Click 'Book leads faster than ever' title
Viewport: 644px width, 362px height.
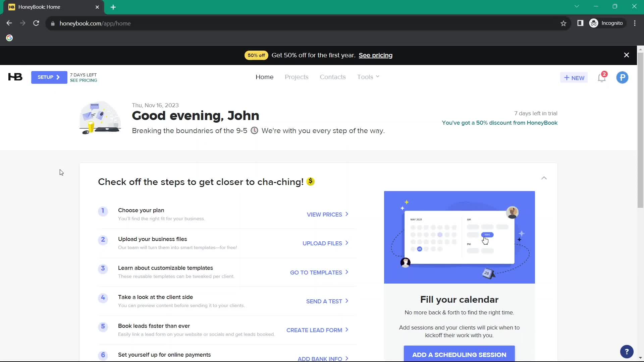(x=154, y=326)
